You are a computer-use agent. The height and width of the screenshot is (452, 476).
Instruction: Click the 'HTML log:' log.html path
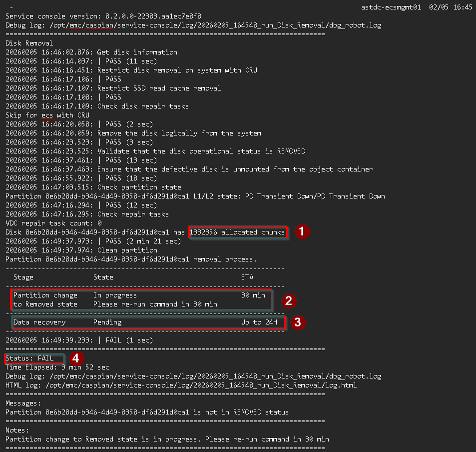[181, 385]
